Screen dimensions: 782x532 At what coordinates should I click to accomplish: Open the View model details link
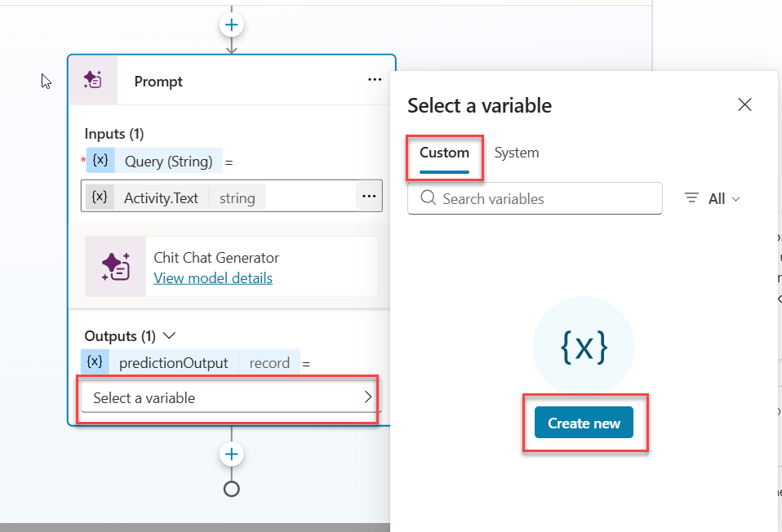[213, 278]
